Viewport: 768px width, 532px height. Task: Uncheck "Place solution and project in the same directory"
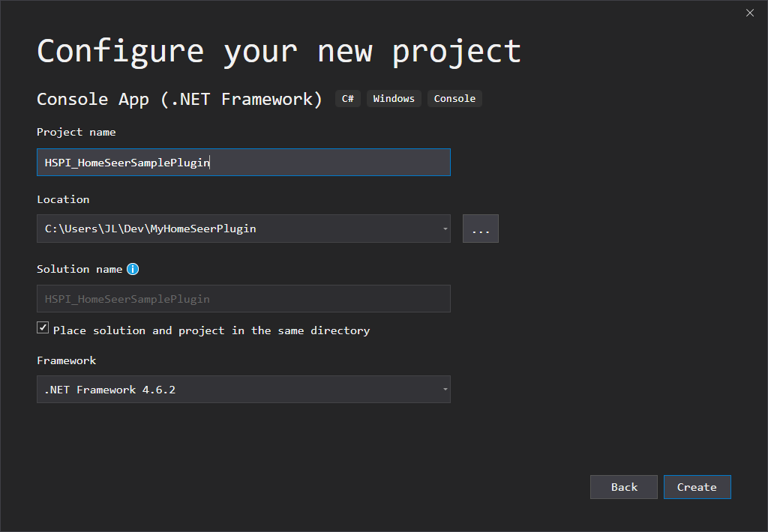tap(43, 327)
